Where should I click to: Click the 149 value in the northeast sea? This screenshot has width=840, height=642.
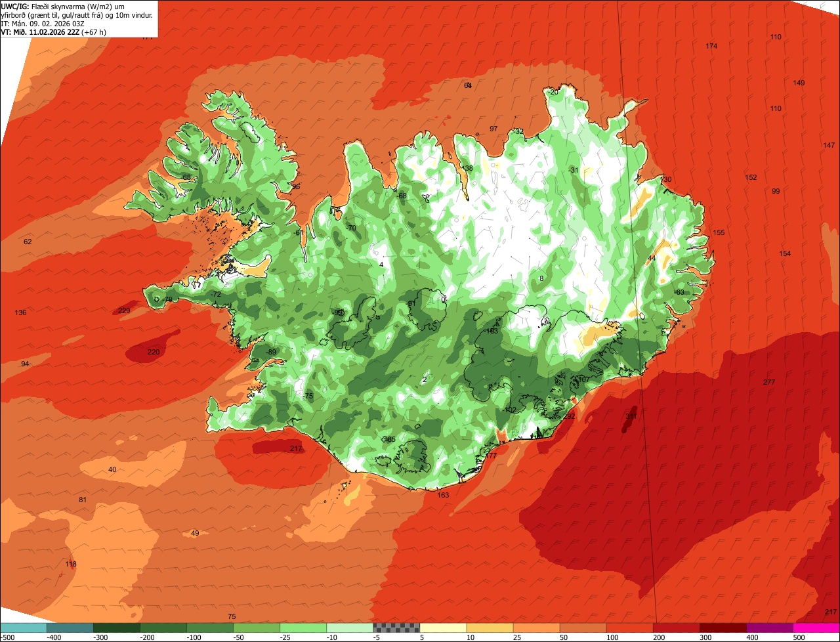point(799,83)
